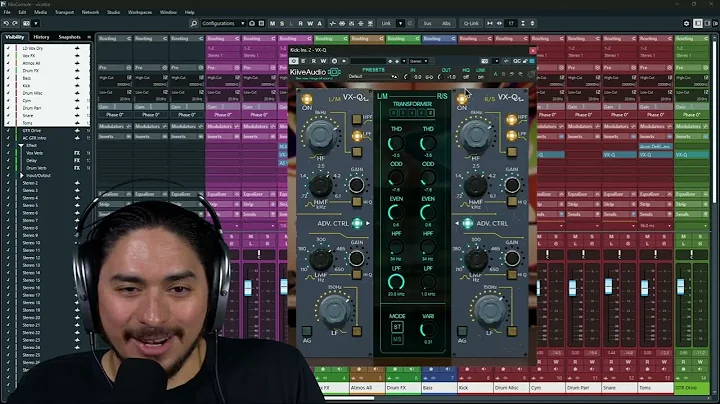
Task: Click the plugin window W write button
Action: (x=323, y=61)
